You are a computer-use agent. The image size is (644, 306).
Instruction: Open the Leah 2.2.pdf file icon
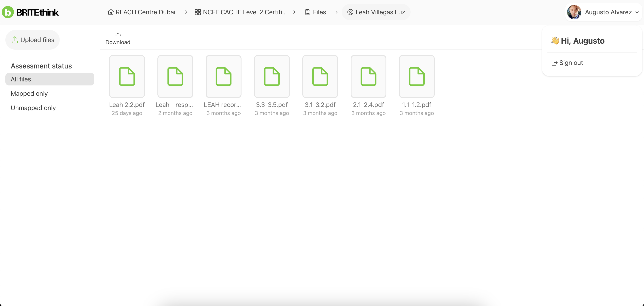[127, 76]
